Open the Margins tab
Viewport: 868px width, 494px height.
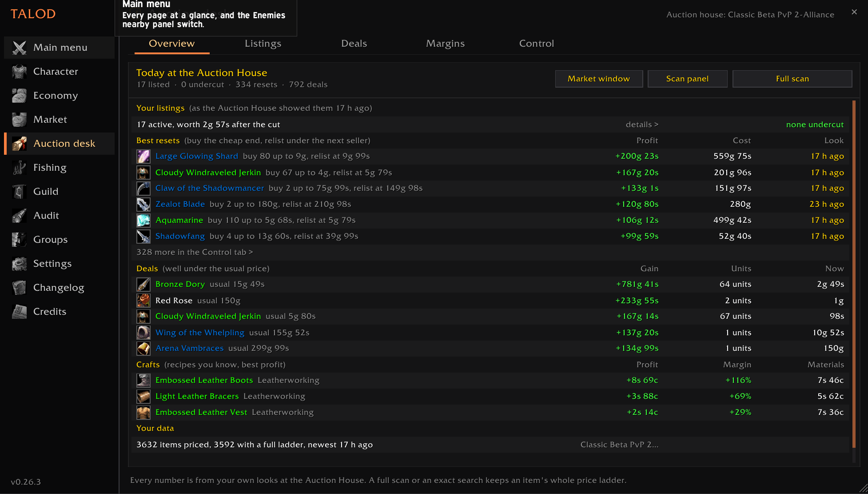tap(445, 44)
